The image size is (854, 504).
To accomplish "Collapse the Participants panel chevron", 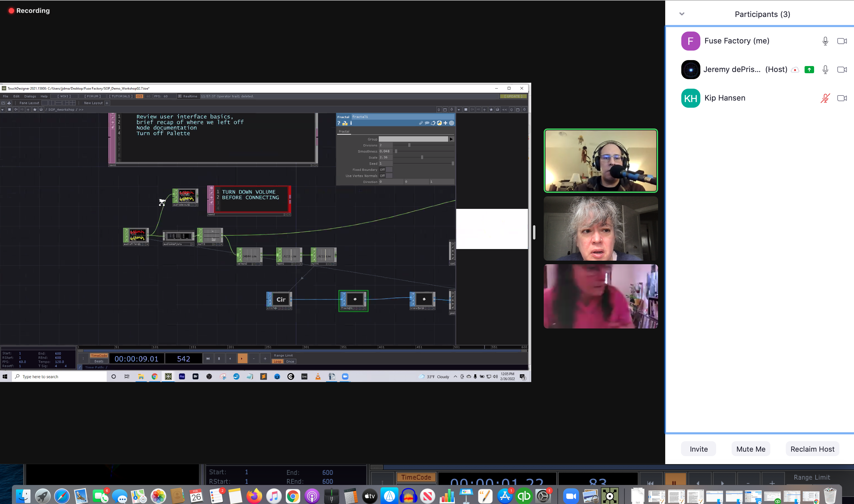I will (682, 14).
